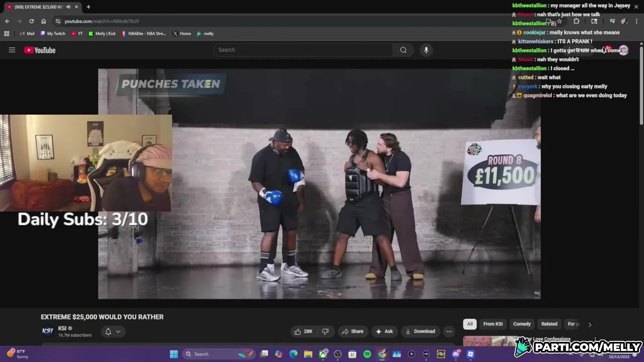Open Task View on the taskbar
This screenshot has height=362, width=644.
264,354
